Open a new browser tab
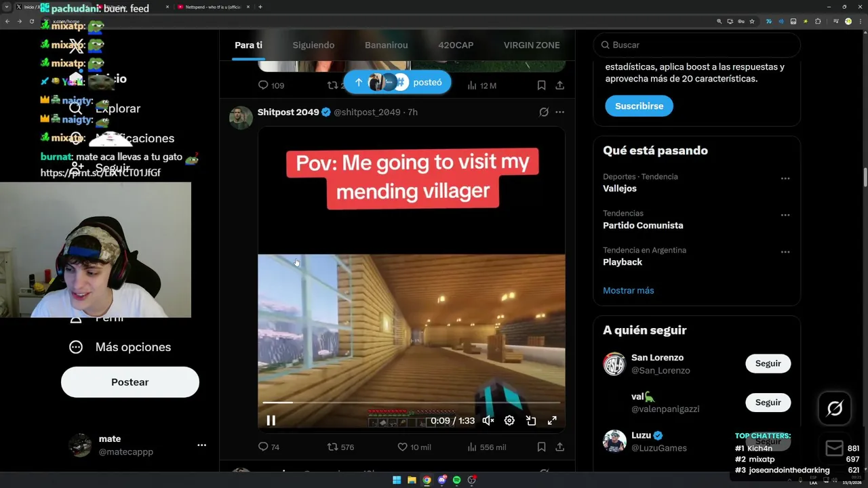The height and width of the screenshot is (488, 868). (260, 7)
